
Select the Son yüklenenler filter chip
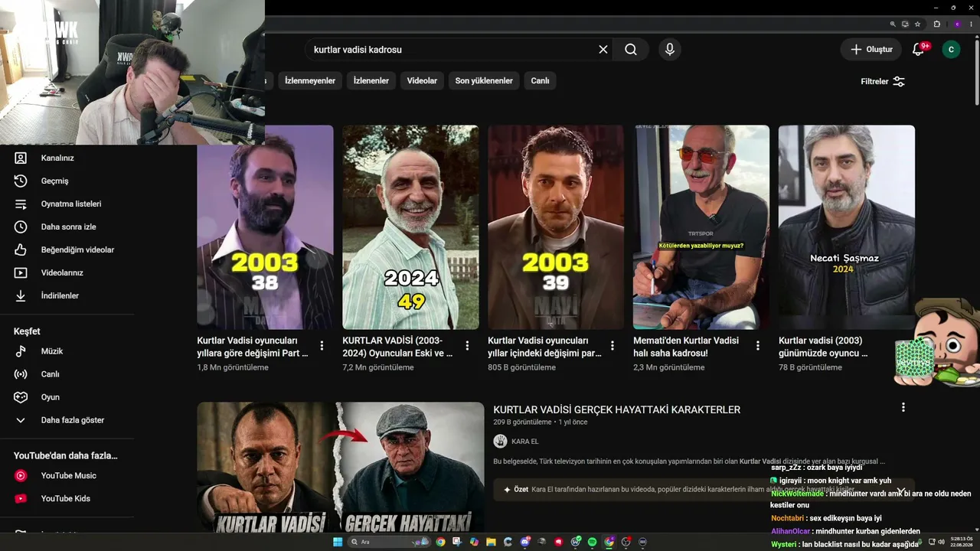click(484, 80)
